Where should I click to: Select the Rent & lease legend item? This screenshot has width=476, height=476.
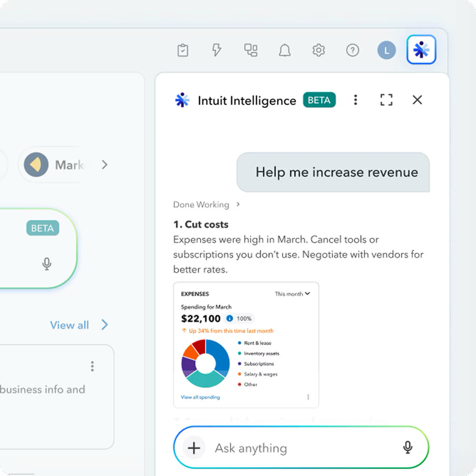coord(255,343)
